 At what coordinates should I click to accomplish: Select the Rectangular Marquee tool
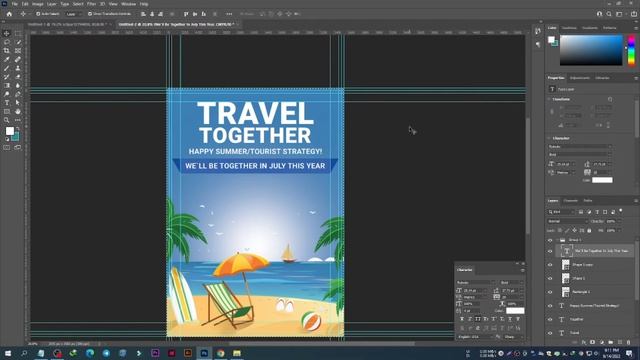(x=18, y=33)
